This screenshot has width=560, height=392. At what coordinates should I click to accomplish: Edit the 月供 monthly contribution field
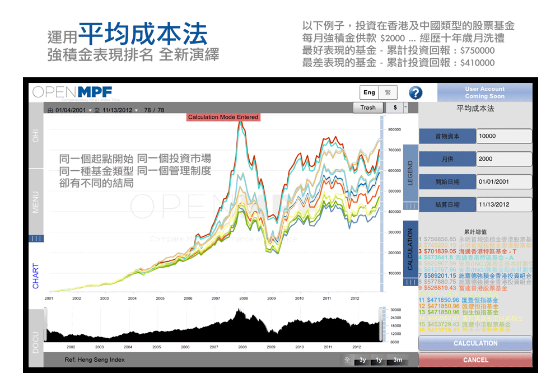point(503,159)
